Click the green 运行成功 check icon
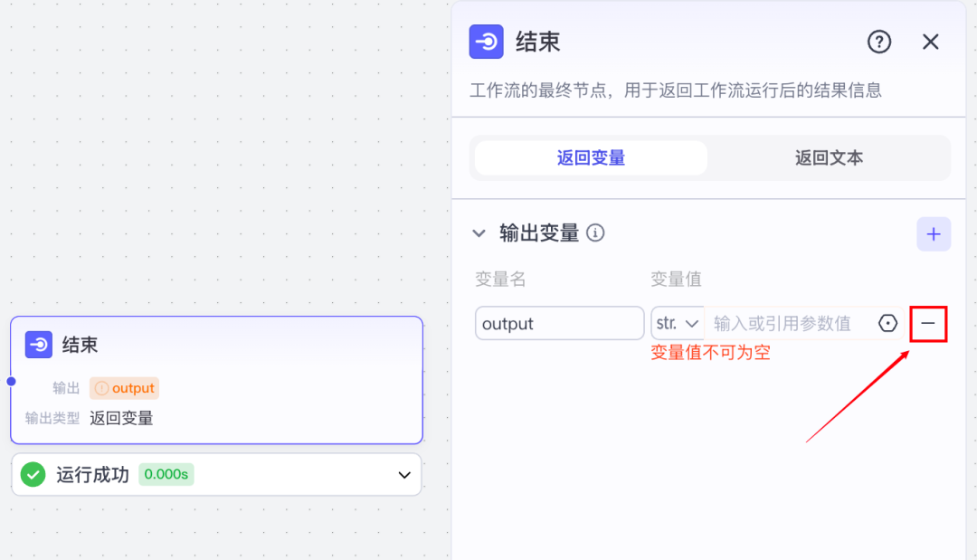Image resolution: width=977 pixels, height=560 pixels. point(33,475)
